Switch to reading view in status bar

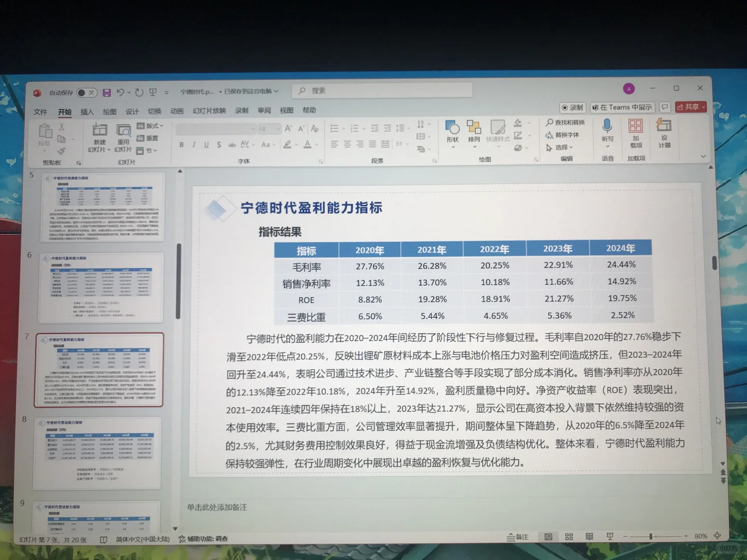(x=589, y=536)
